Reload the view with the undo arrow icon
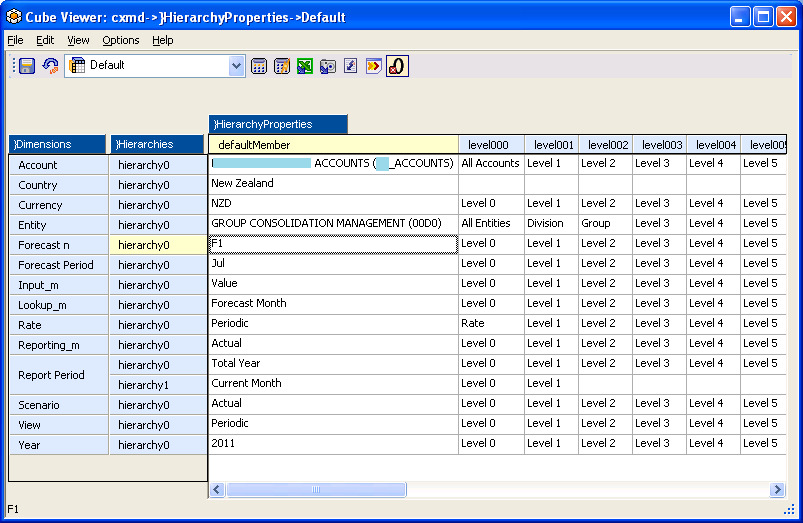The width and height of the screenshot is (803, 523). pos(50,66)
